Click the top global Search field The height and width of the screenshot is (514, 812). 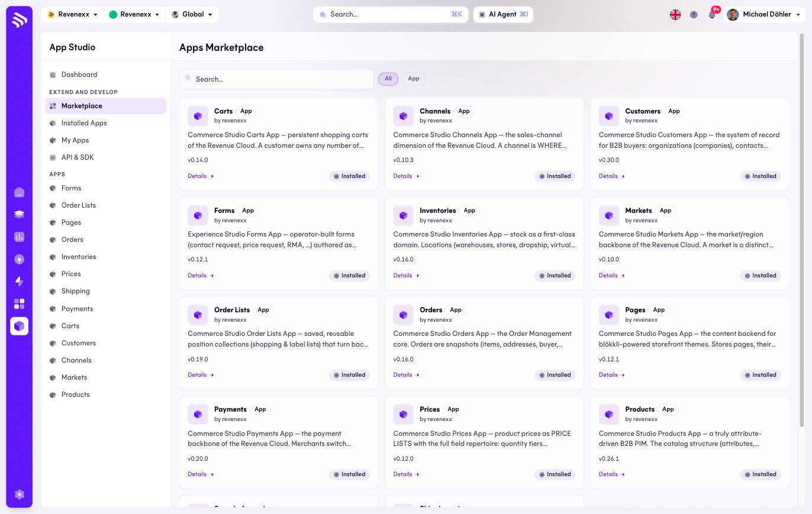[x=391, y=15]
